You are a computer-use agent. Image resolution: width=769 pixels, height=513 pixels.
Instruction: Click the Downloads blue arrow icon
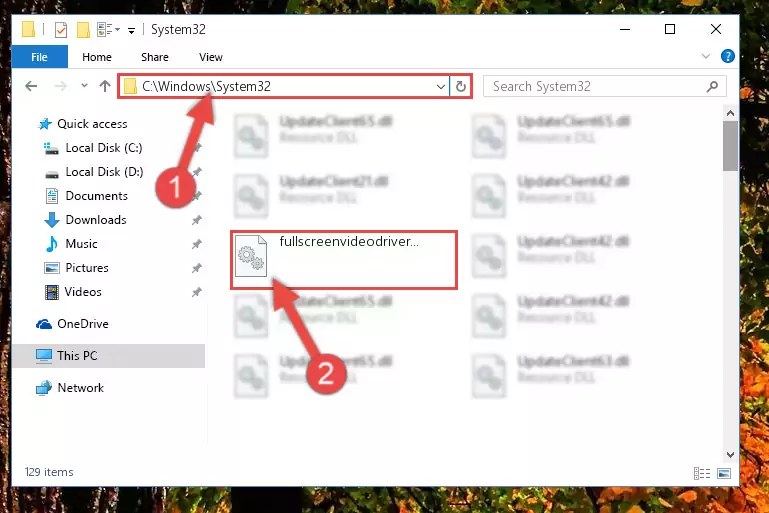coord(51,220)
